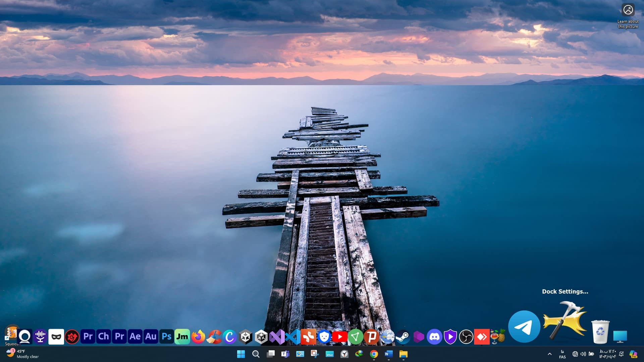The image size is (644, 362).
Task: Launch Internet Download Manager on taskbar
Action: 359,354
